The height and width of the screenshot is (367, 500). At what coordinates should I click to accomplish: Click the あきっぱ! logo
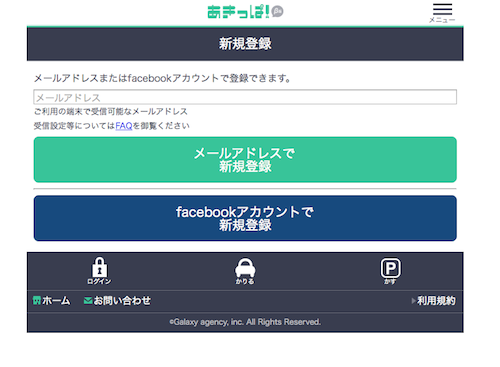(245, 12)
